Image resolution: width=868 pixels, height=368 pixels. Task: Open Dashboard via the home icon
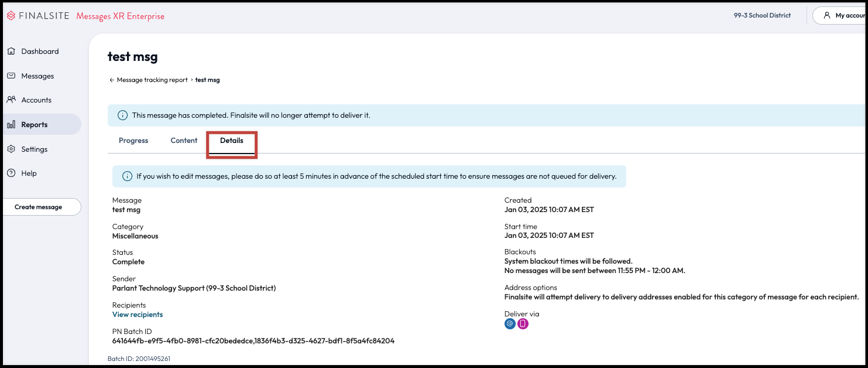point(11,52)
